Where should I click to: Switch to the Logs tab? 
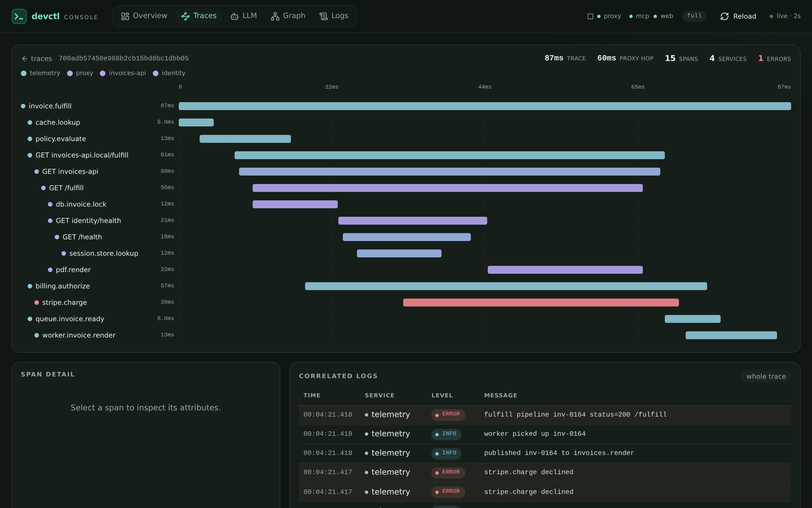tap(334, 16)
